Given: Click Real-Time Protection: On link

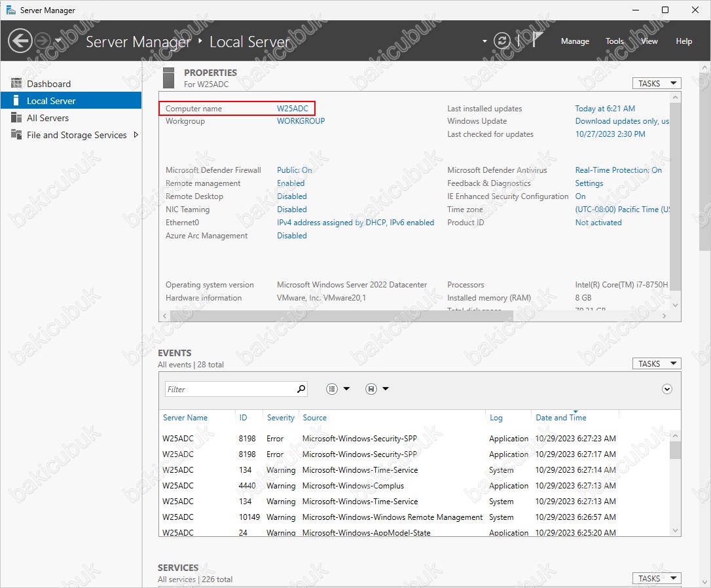Looking at the screenshot, I should (x=619, y=170).
